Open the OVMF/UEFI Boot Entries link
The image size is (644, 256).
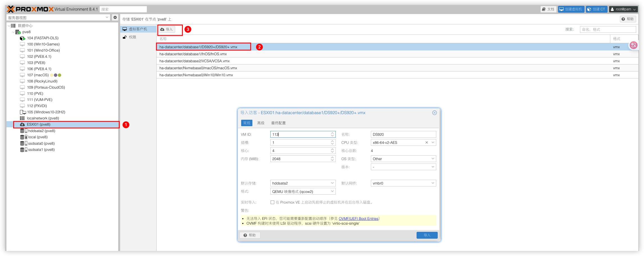(358, 218)
